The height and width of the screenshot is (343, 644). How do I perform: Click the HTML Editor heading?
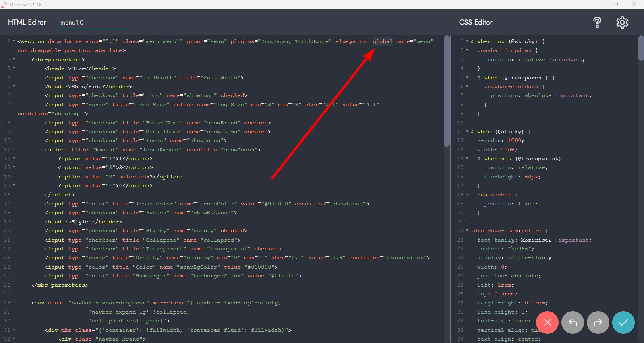pyautogui.click(x=27, y=22)
